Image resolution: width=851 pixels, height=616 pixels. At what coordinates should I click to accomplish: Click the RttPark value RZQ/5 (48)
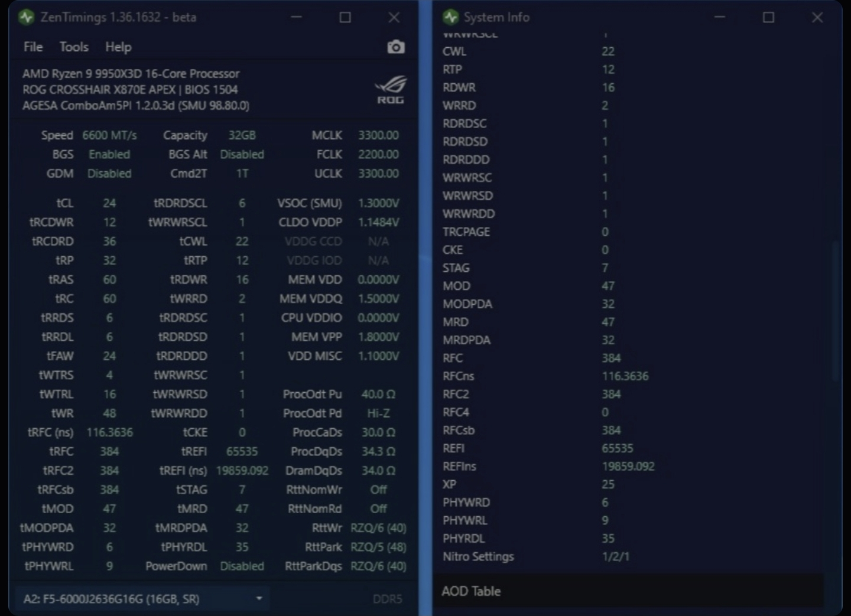pos(378,547)
